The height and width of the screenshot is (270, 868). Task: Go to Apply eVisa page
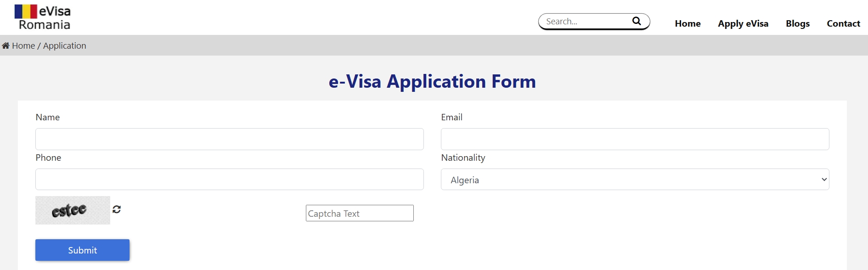(743, 23)
